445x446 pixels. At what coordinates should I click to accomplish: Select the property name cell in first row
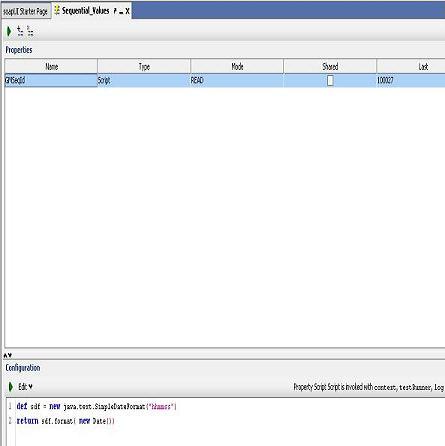[51, 80]
